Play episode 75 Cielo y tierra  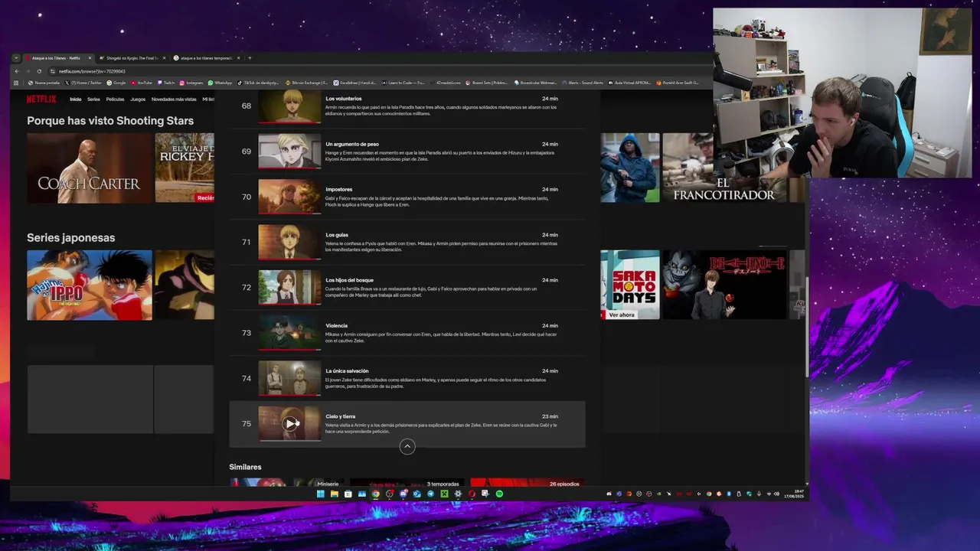click(290, 423)
